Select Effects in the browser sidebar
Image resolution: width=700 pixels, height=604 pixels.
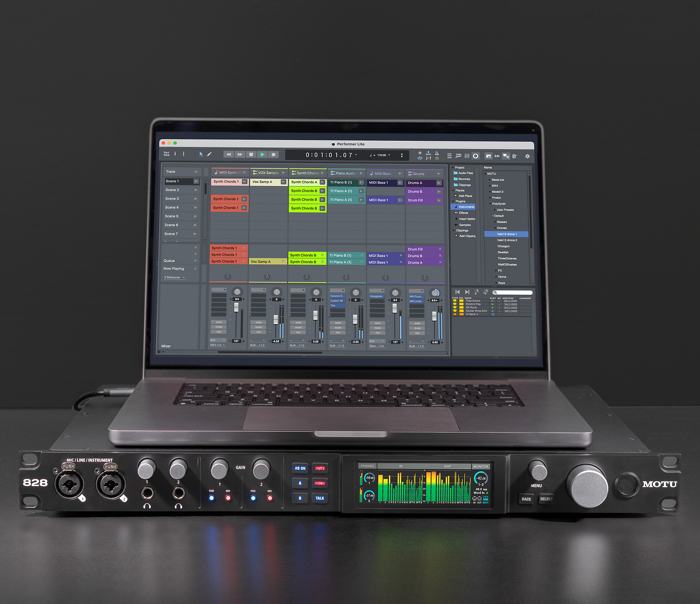[x=463, y=213]
